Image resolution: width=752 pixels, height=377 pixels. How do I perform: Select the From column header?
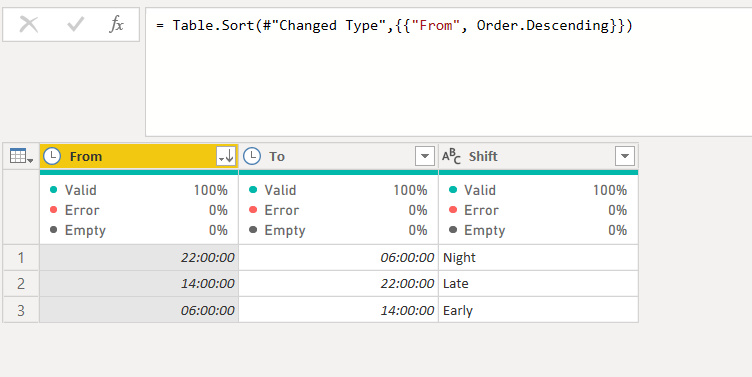[139, 156]
